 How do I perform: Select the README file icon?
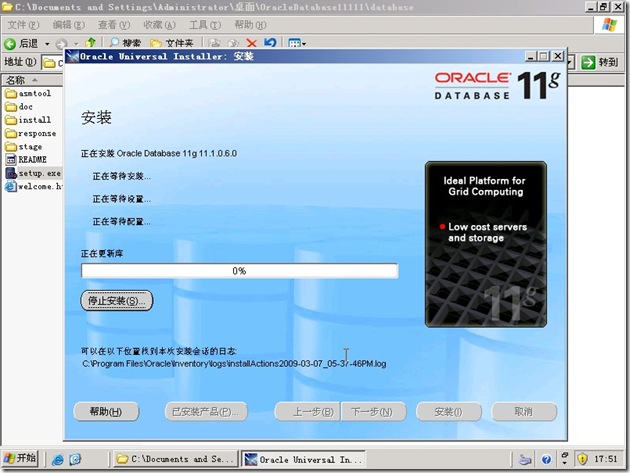(x=11, y=160)
